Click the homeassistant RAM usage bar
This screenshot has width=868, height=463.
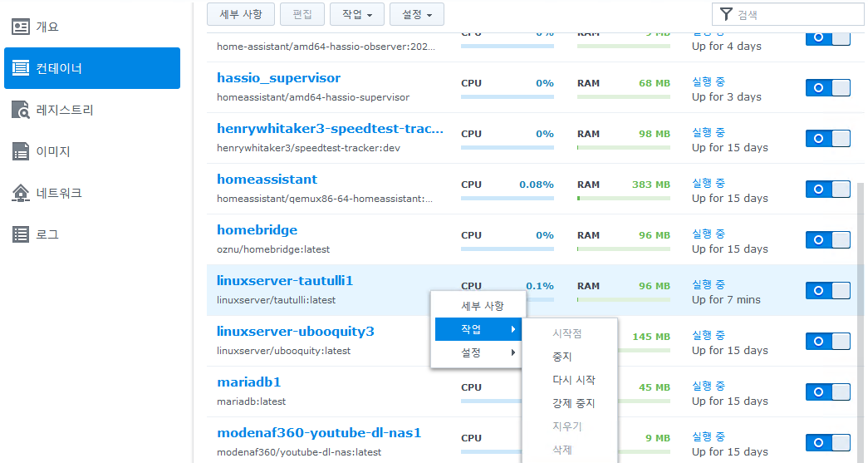[x=623, y=199]
